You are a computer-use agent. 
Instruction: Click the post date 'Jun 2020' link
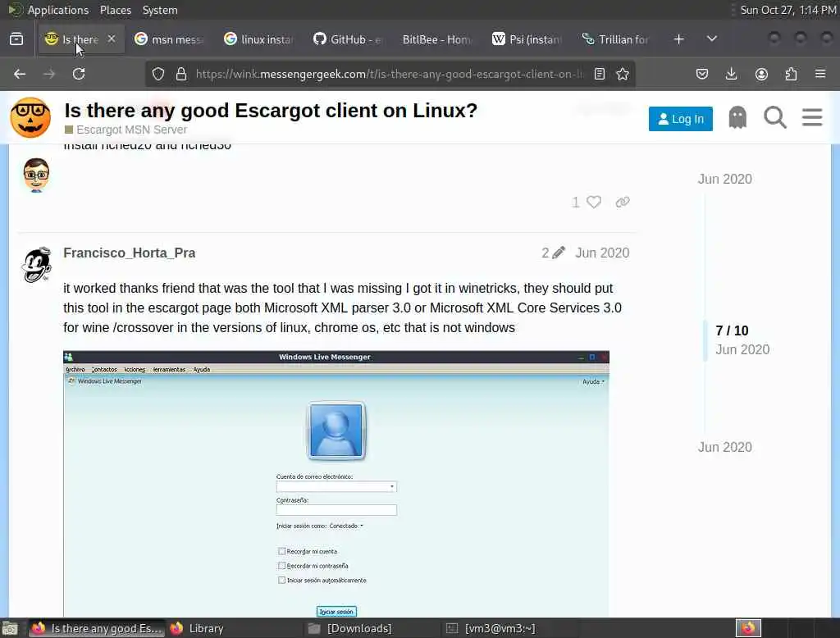(x=602, y=253)
